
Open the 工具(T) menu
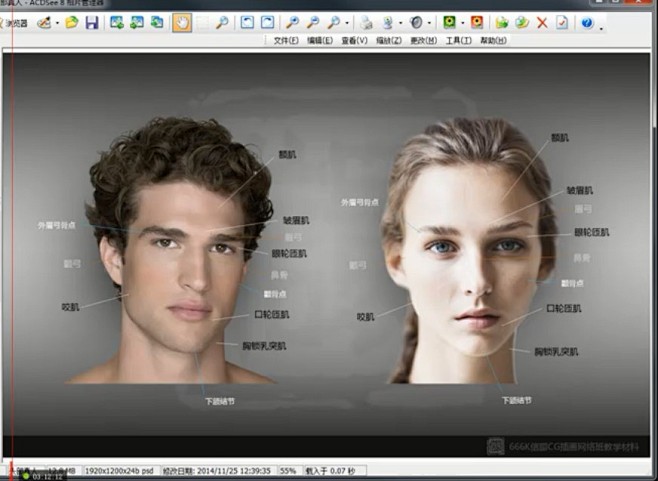(458, 41)
